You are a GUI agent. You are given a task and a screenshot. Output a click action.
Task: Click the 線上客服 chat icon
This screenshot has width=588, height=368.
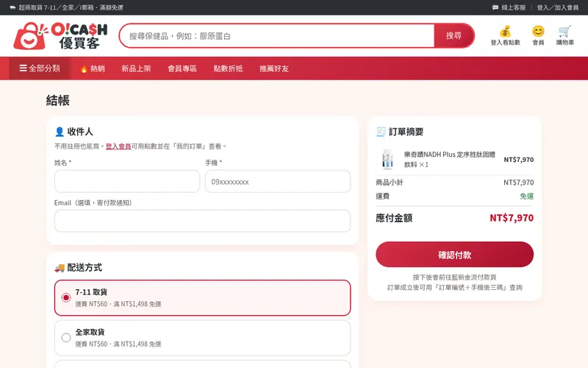pos(495,7)
